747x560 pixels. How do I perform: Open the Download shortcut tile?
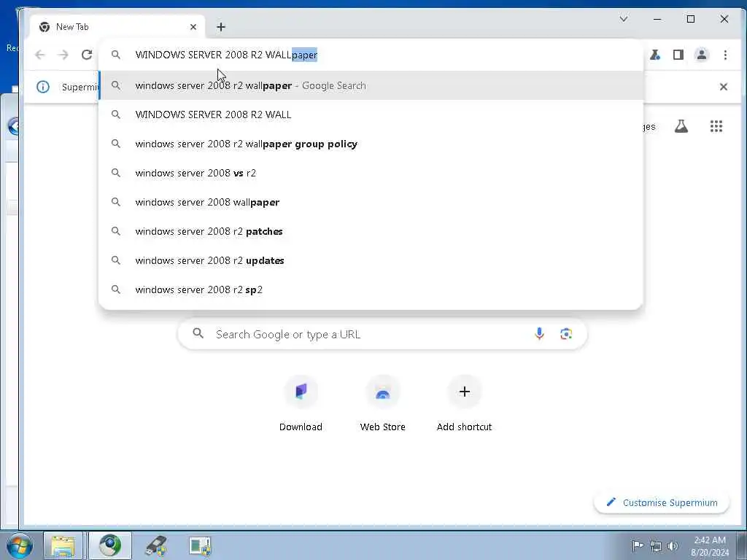point(301,404)
